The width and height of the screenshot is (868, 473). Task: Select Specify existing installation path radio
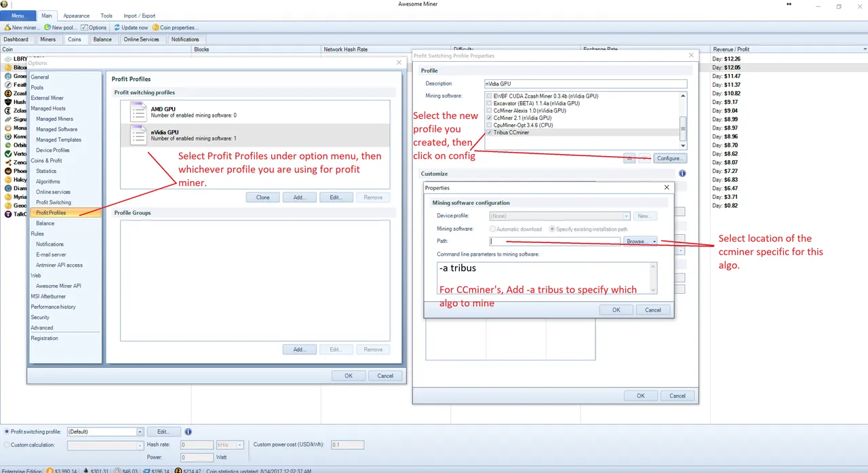coord(552,229)
